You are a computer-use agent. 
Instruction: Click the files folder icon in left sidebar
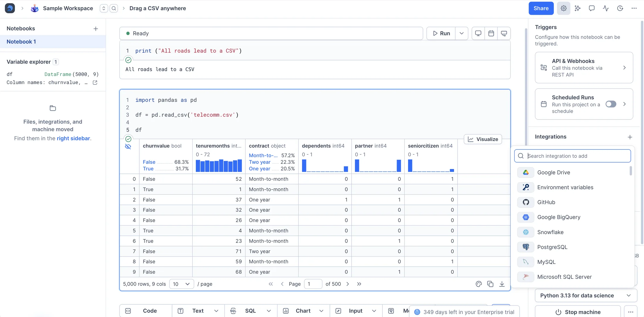(x=53, y=108)
